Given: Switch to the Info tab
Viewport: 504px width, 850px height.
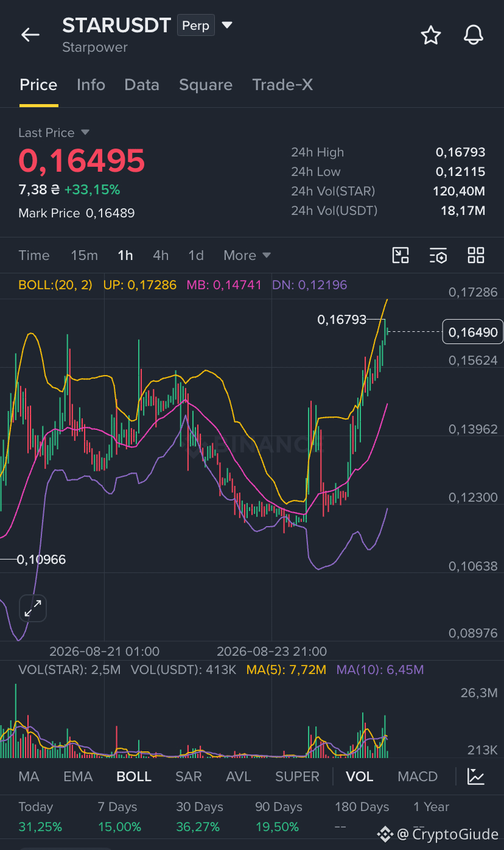Looking at the screenshot, I should coord(91,85).
